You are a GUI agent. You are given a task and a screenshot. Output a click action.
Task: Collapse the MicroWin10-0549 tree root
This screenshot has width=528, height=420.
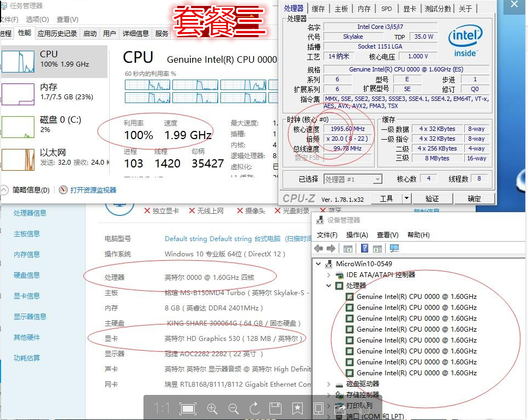pos(318,263)
